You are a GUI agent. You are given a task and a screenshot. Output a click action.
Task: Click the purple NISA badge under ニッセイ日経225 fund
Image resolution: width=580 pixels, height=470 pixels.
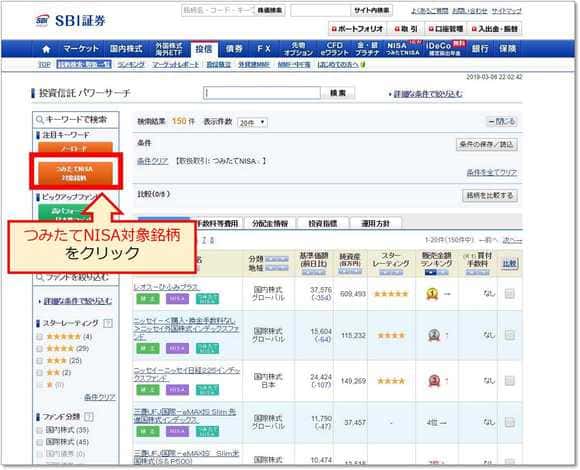click(178, 390)
